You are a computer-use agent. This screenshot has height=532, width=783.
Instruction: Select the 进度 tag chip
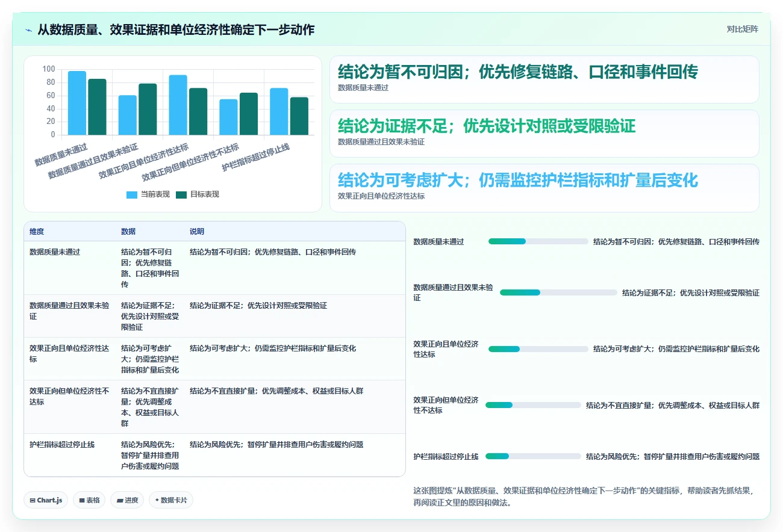point(127,500)
